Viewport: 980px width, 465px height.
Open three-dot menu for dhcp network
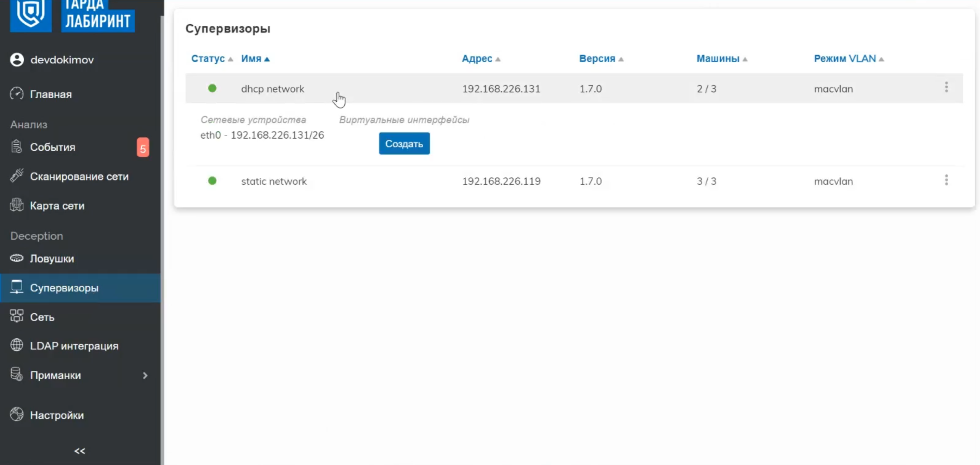(946, 88)
